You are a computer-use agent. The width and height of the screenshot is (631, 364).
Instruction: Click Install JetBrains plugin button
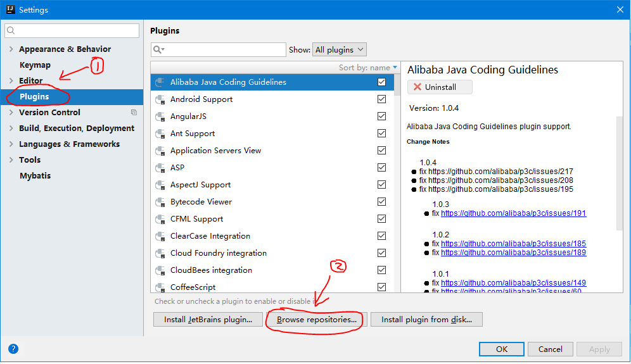coord(208,319)
